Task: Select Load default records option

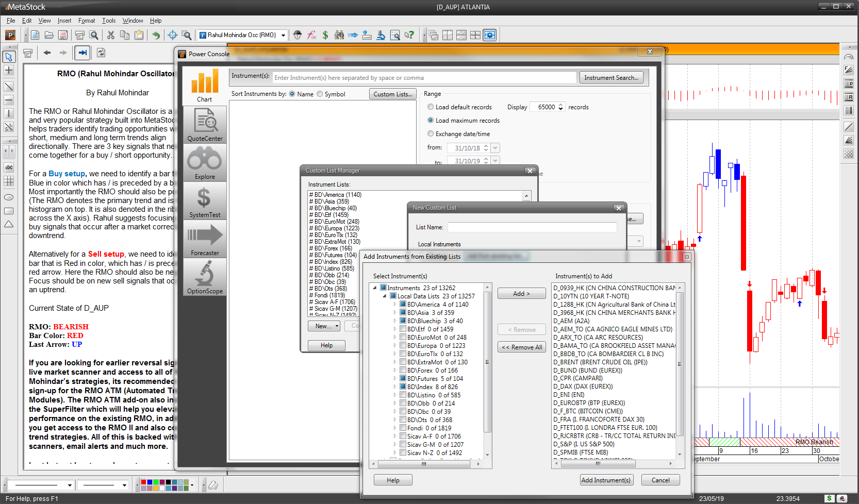Action: coord(431,107)
